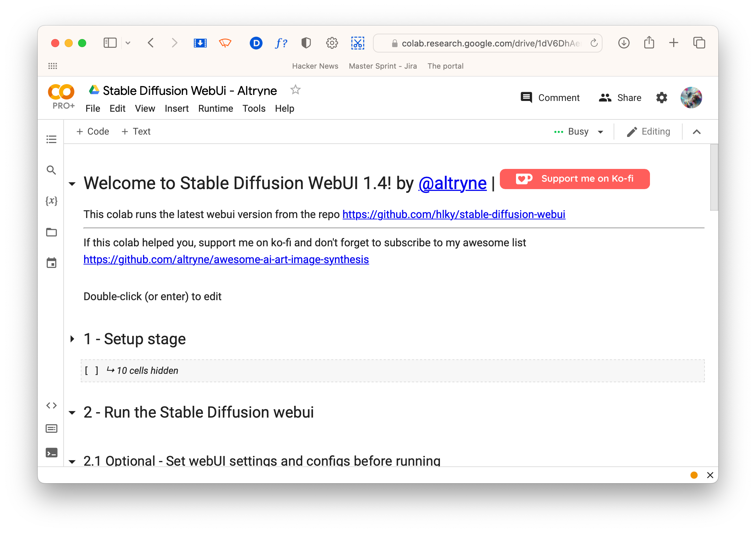
Task: Go back with the browser back arrow
Action: 151,43
